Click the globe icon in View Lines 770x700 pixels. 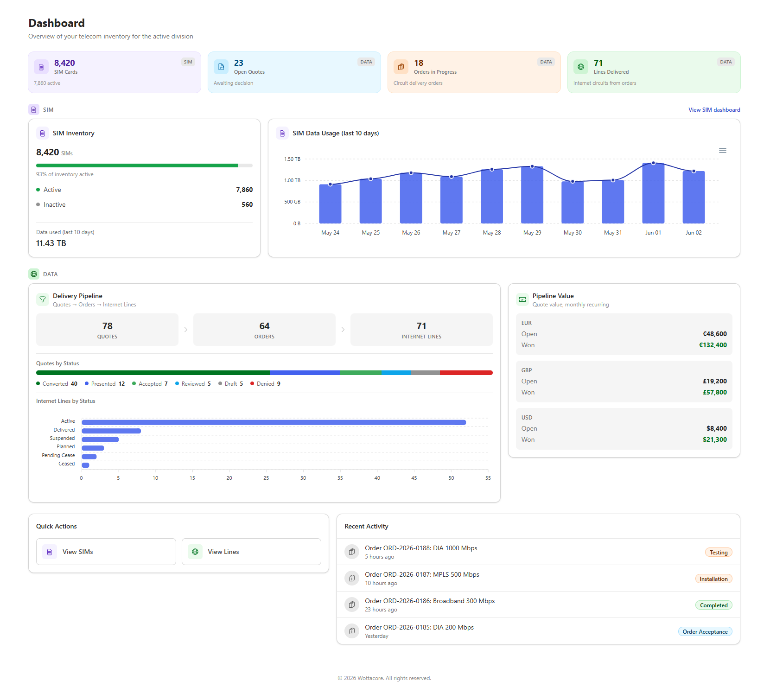tap(195, 552)
